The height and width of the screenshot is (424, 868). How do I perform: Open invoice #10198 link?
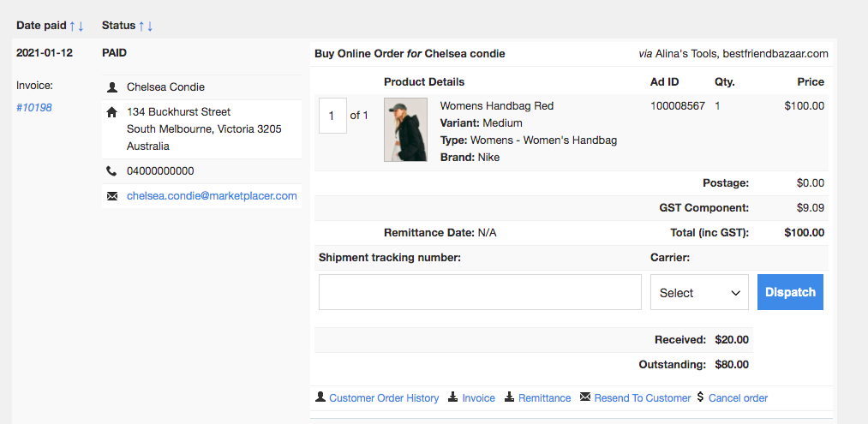tap(34, 108)
